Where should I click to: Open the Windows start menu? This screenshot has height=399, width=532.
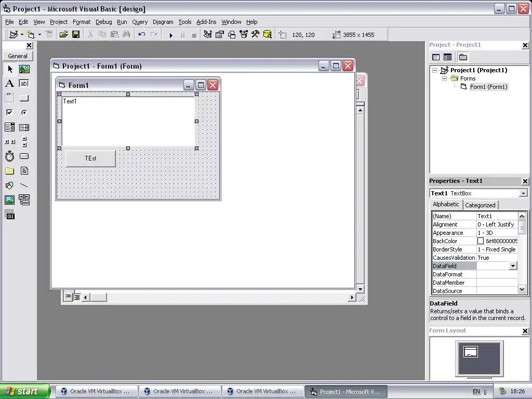click(x=25, y=391)
